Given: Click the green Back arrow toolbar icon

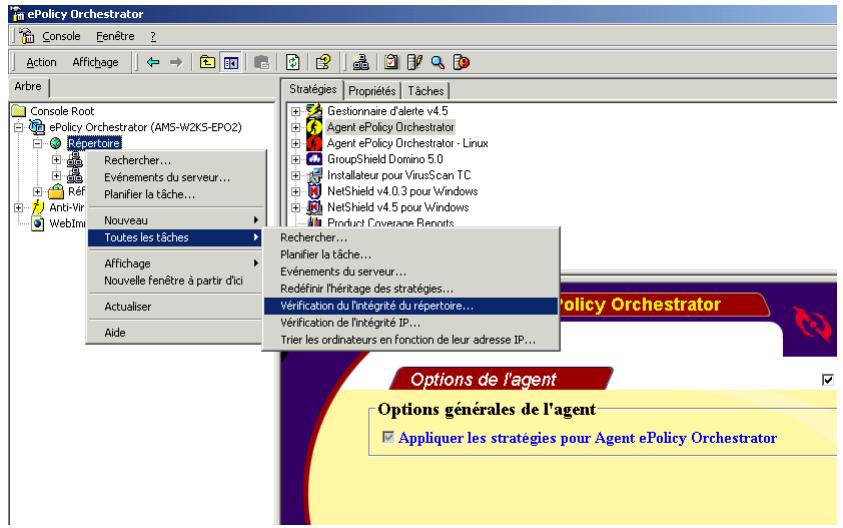Looking at the screenshot, I should 153,62.
